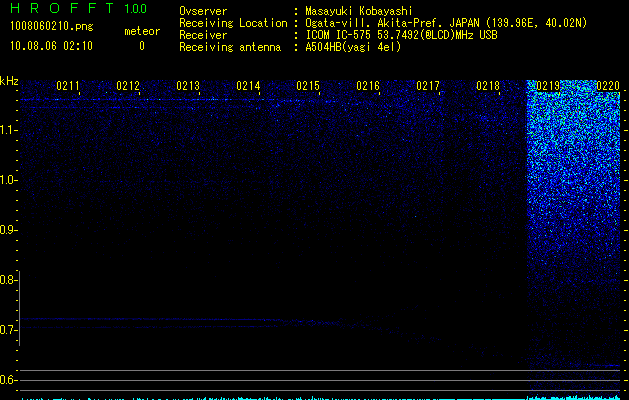Click the 0220 time marker

coord(608,86)
